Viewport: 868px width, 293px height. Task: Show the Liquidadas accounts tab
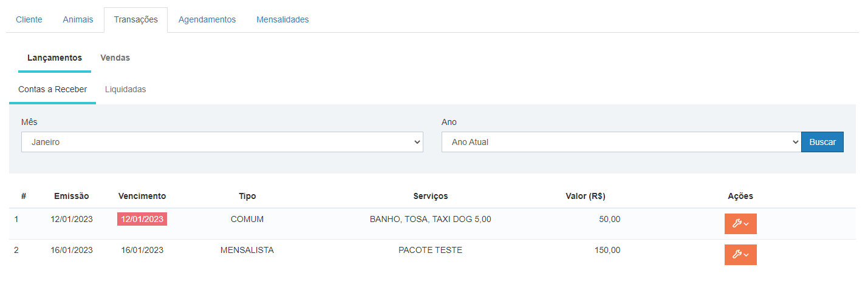125,89
